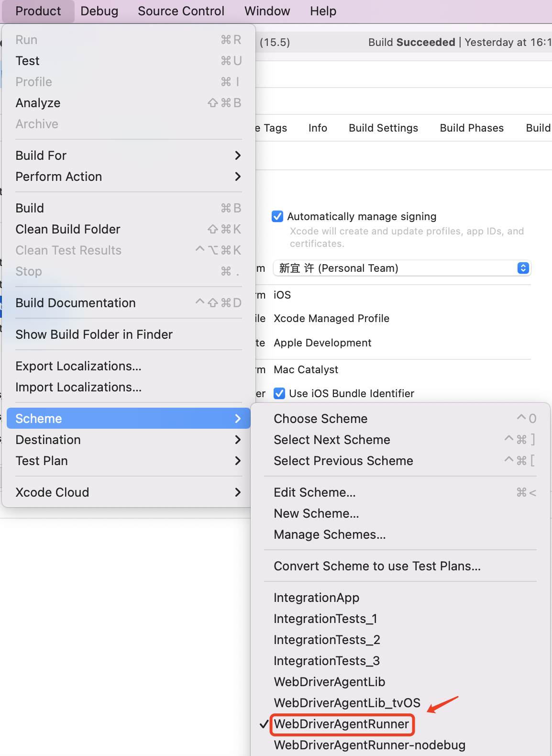
Task: Select the IntegrationTests_3 scheme
Action: 400,661
